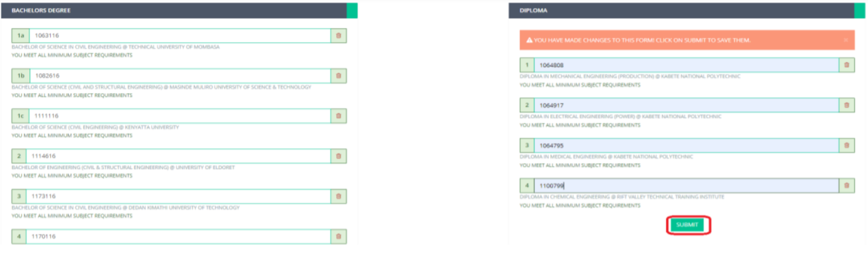The width and height of the screenshot is (868, 279).
Task: Delete diploma choice 1 code 1064808
Action: (846, 65)
